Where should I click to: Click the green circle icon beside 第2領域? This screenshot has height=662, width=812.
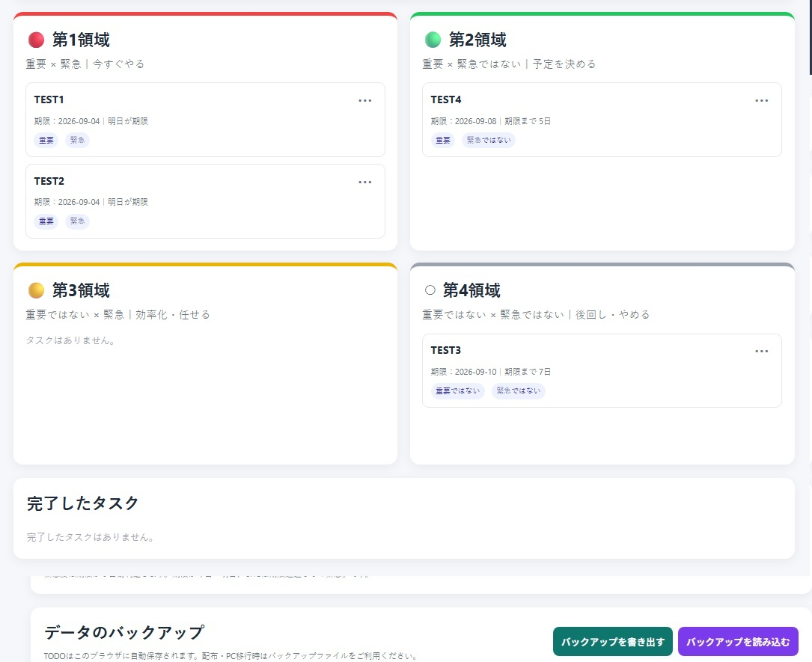433,40
